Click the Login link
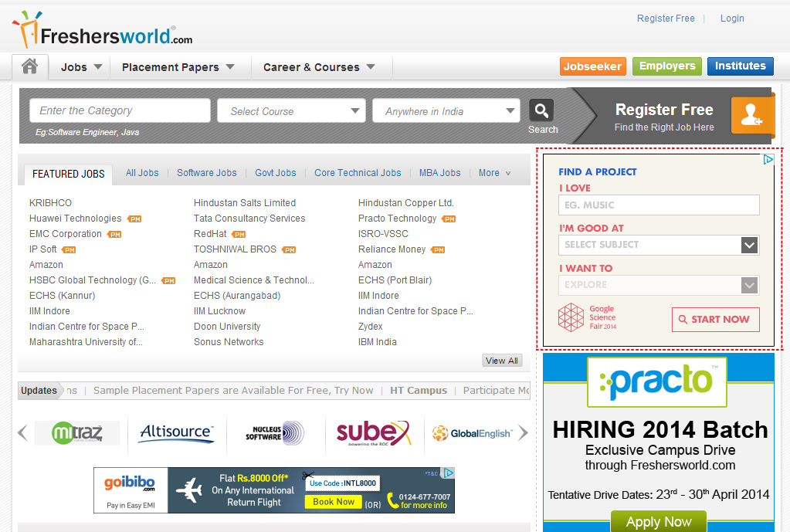Viewport: 790px width, 532px height. click(731, 19)
